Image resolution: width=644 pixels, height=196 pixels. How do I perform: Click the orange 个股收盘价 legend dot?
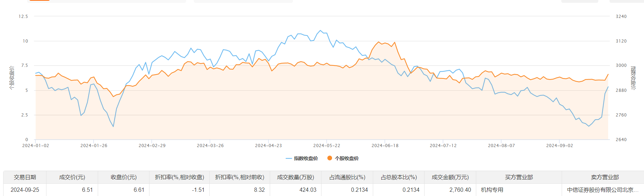click(330, 158)
